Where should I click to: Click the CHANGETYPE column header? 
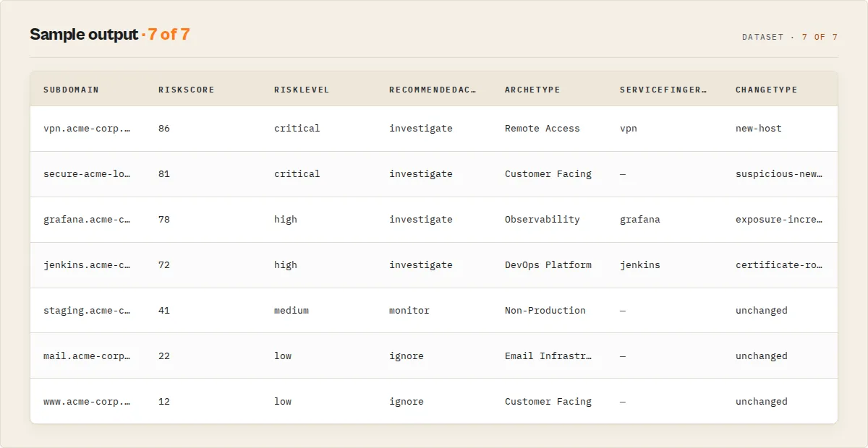tap(767, 90)
